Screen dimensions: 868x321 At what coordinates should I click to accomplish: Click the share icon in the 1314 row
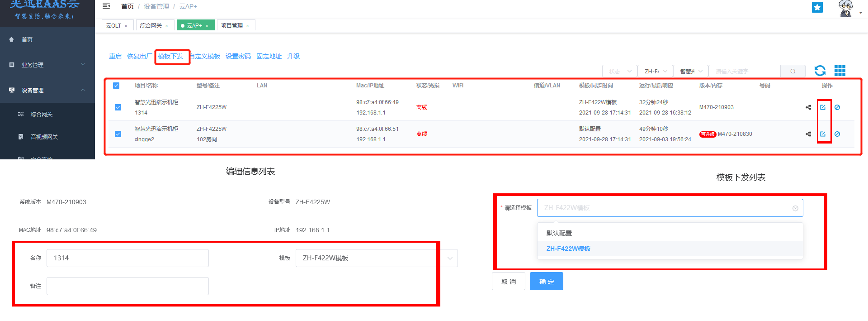(x=808, y=107)
